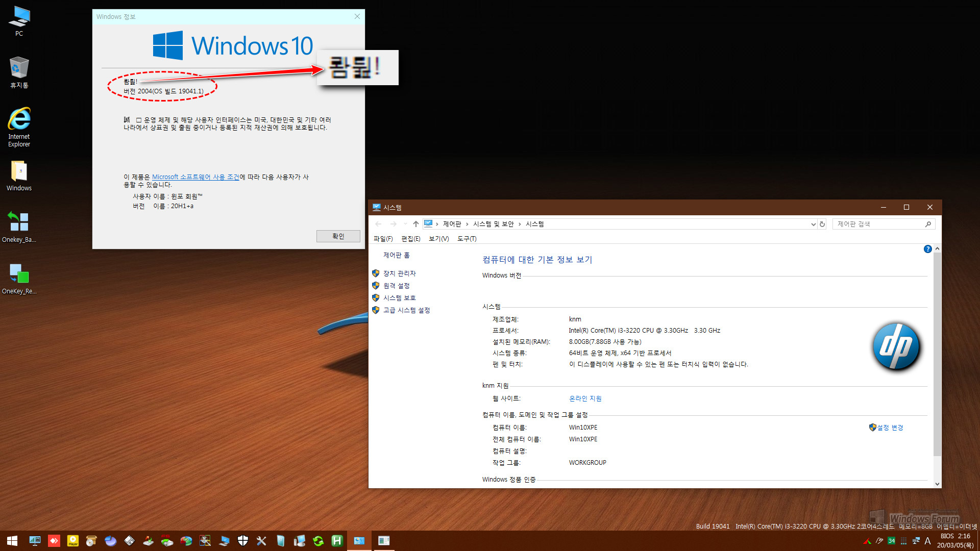Open Microsoft 소프트웨어 사용 조건 link
The height and width of the screenshot is (551, 980).
(x=195, y=177)
